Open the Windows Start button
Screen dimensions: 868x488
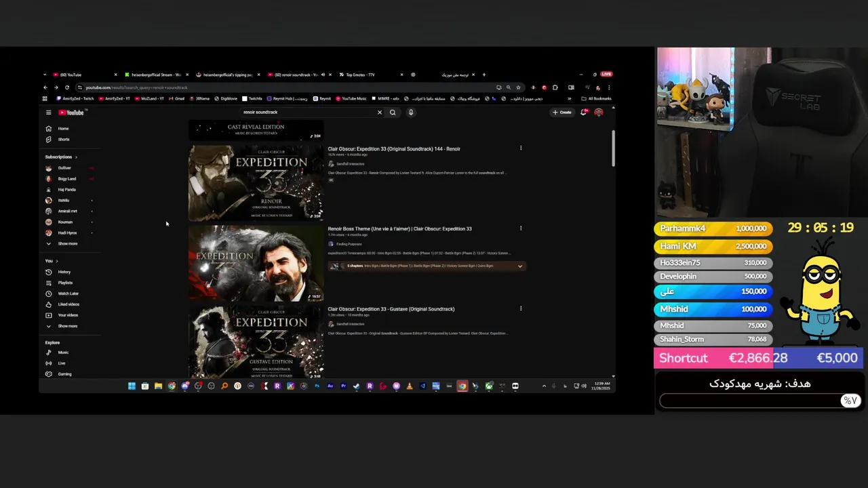[132, 386]
